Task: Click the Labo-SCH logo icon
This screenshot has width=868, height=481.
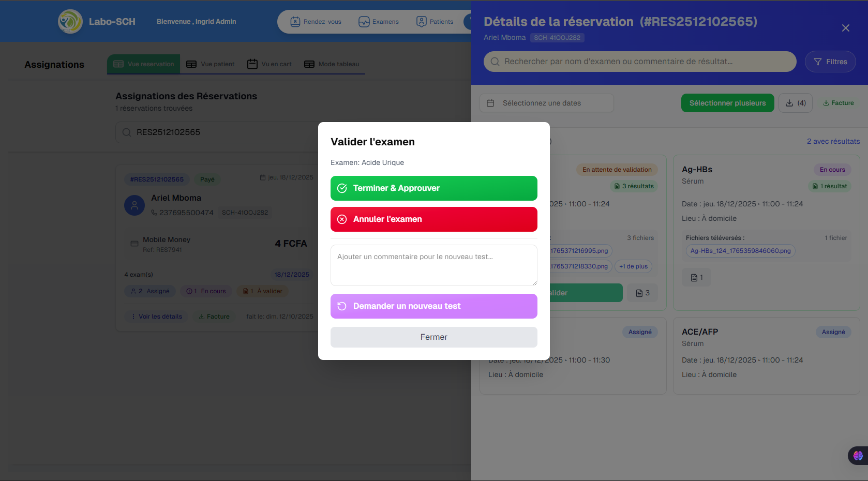Action: coord(70,22)
